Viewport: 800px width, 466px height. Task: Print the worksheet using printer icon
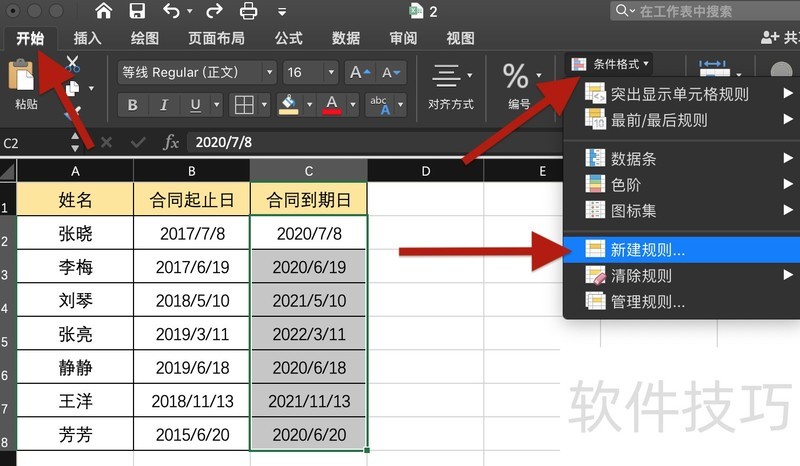248,11
